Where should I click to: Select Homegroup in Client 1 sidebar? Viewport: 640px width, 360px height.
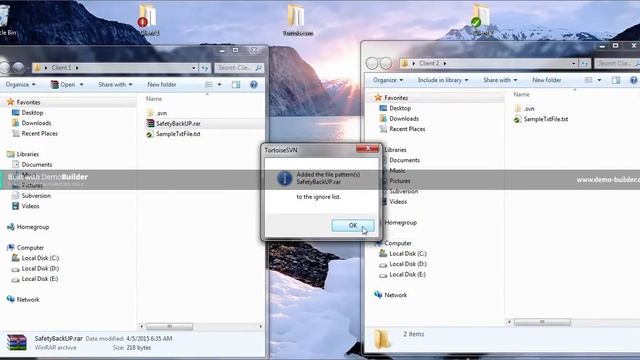28,227
